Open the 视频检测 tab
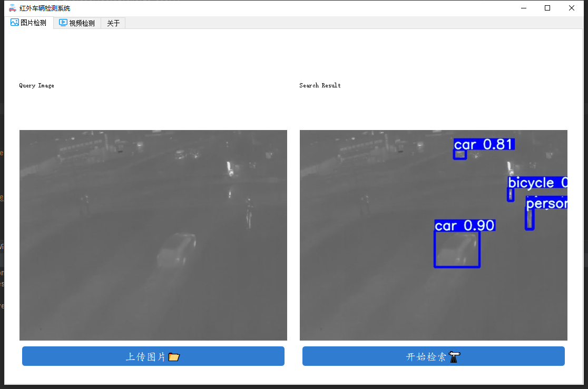Image resolution: width=588 pixels, height=389 pixels. (77, 23)
